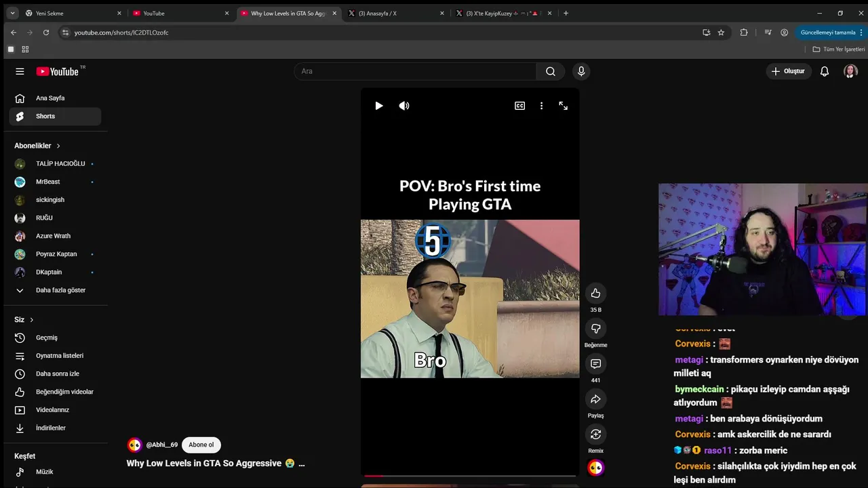Open the Short's sound source thumbnail
Viewport: 868px width, 488px height.
(595, 468)
